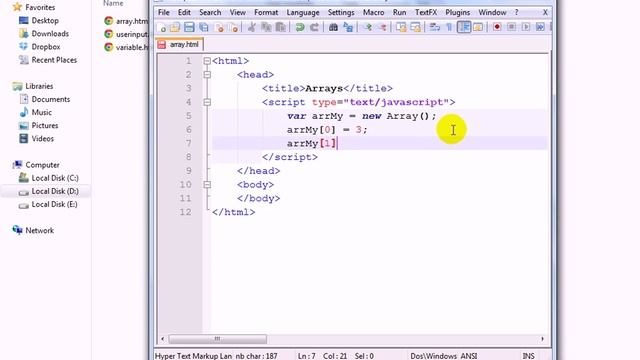Create a new document with the New toolbar icon
This screenshot has width=640, height=360.
pyautogui.click(x=162, y=27)
